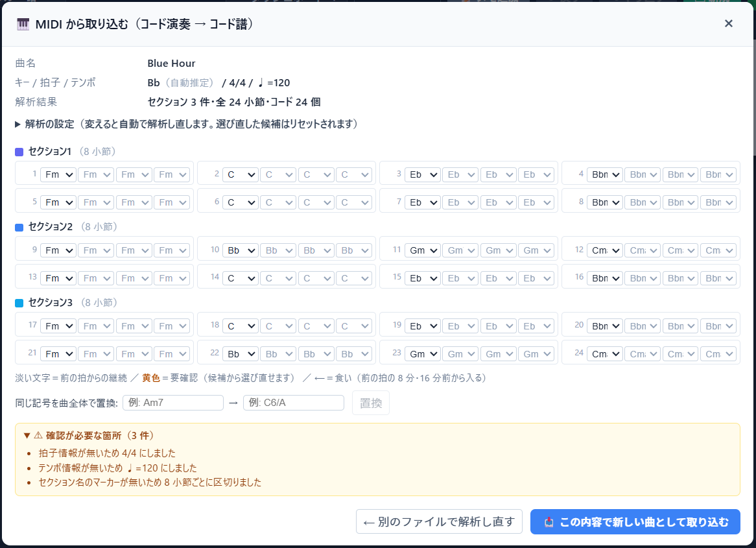
Task: Click the 置換 replace button
Action: pos(371,403)
